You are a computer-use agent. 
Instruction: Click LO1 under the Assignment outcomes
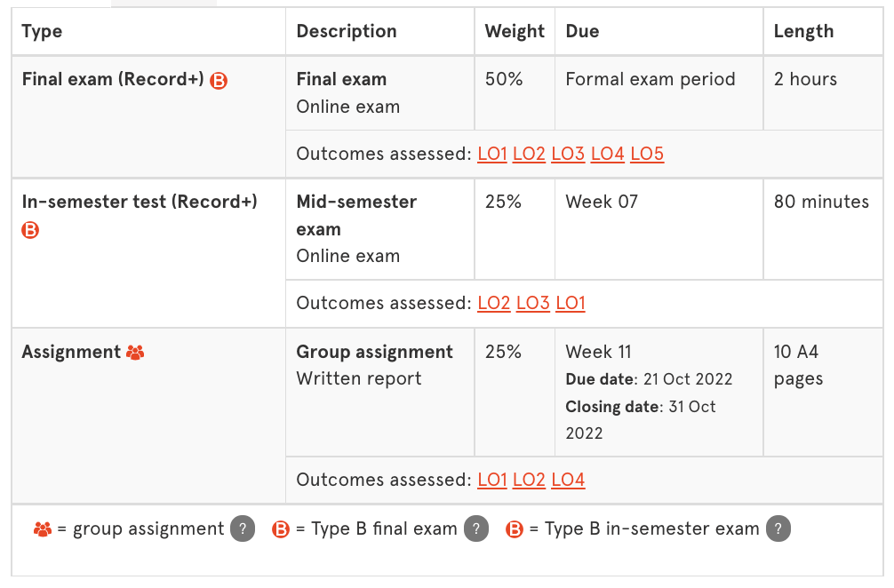click(492, 479)
